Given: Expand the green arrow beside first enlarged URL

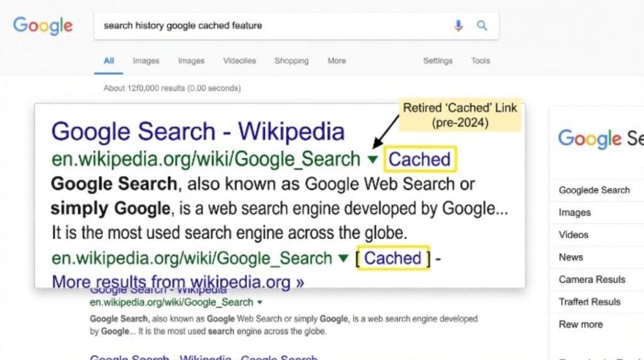Looking at the screenshot, I should pos(372,159).
